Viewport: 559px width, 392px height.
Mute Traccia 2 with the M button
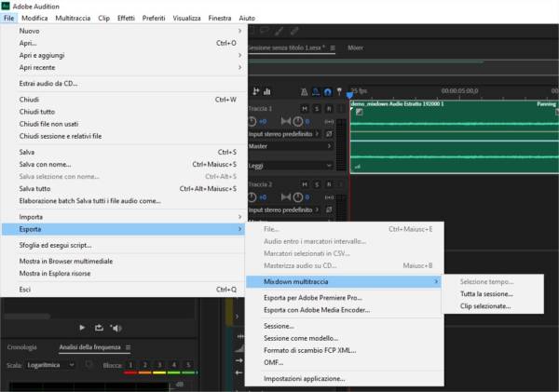305,184
